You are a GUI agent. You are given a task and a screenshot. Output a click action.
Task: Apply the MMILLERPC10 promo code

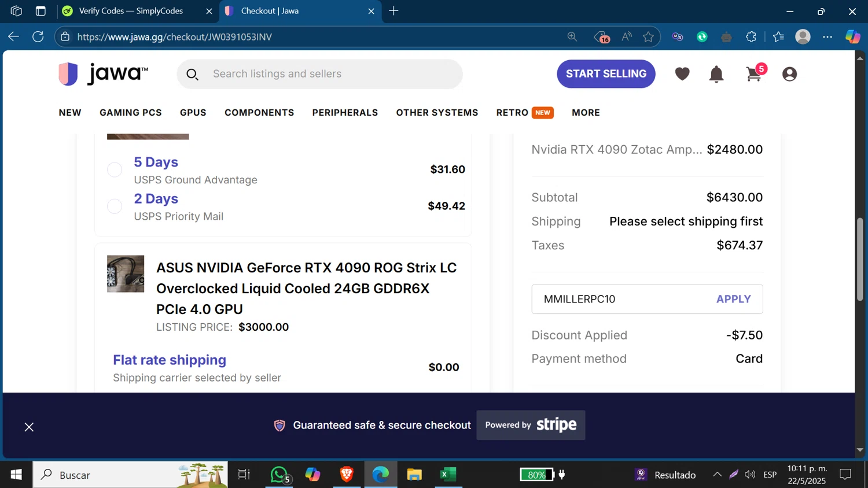point(733,299)
